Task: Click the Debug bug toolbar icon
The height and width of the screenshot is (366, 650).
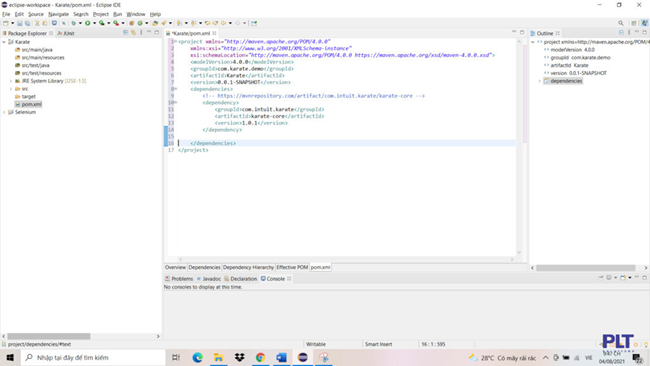Action: pyautogui.click(x=73, y=23)
